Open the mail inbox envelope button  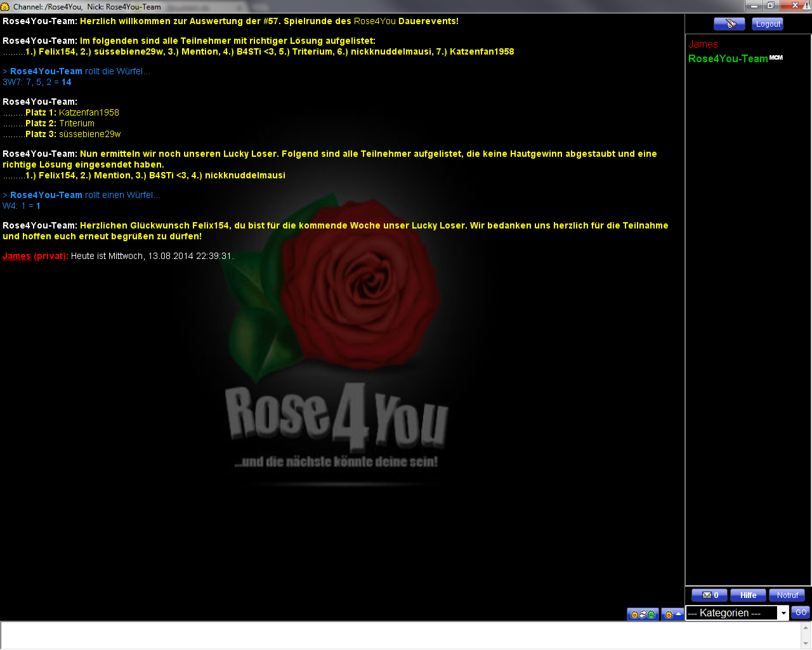pyautogui.click(x=709, y=595)
